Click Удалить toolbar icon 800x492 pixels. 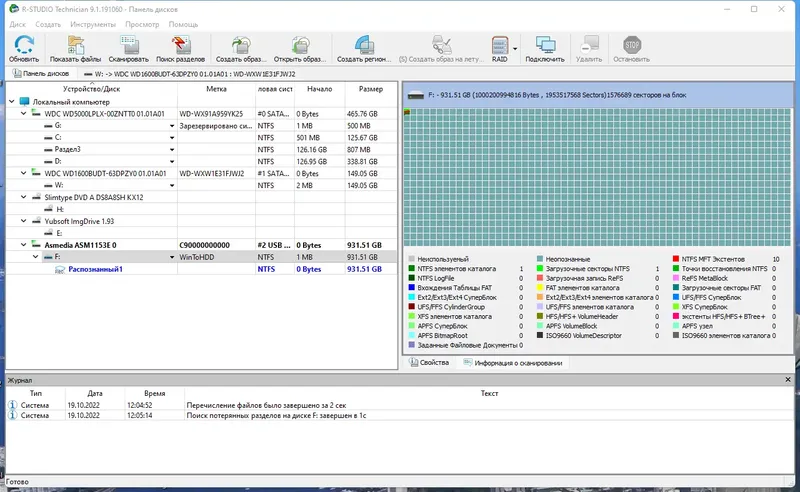[x=589, y=45]
